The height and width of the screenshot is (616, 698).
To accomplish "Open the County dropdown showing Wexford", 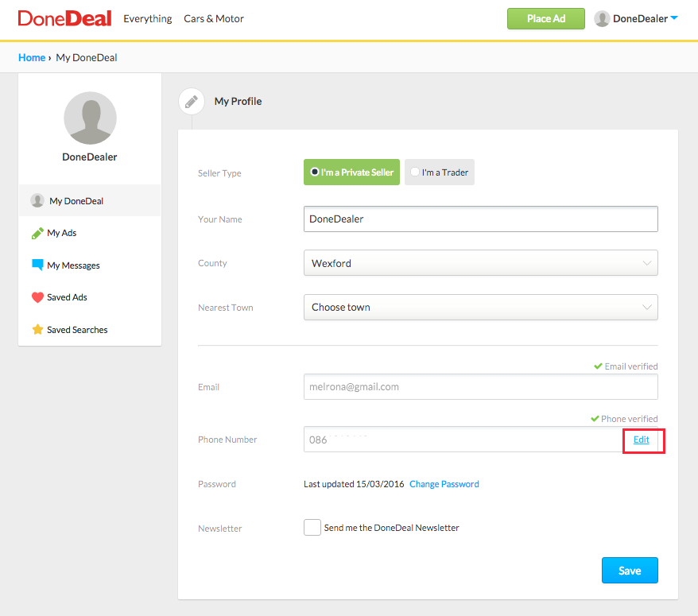I will tap(481, 263).
